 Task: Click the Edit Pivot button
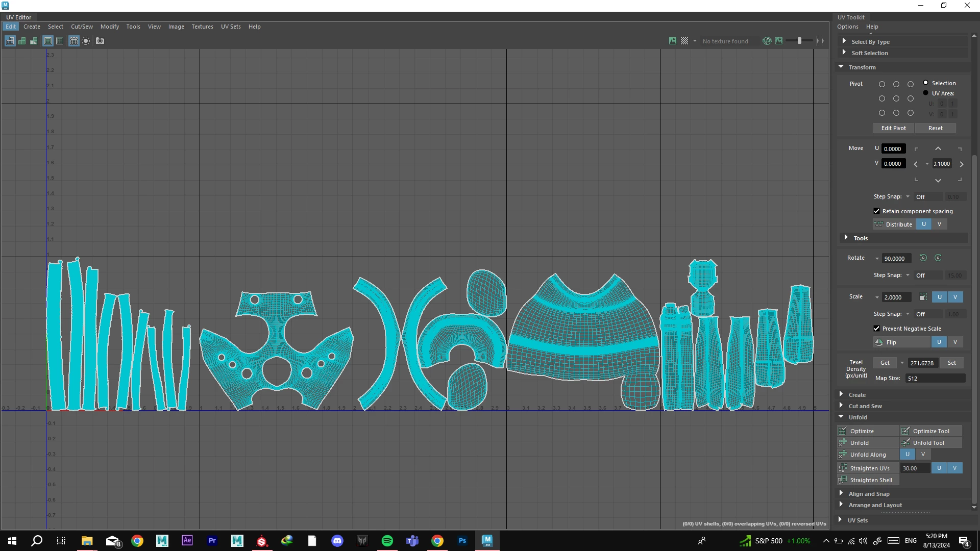[893, 128]
